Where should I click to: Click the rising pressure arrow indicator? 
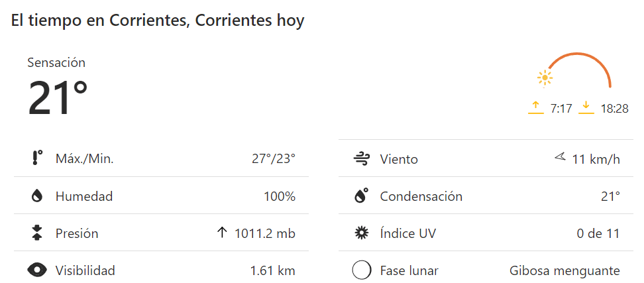[222, 233]
